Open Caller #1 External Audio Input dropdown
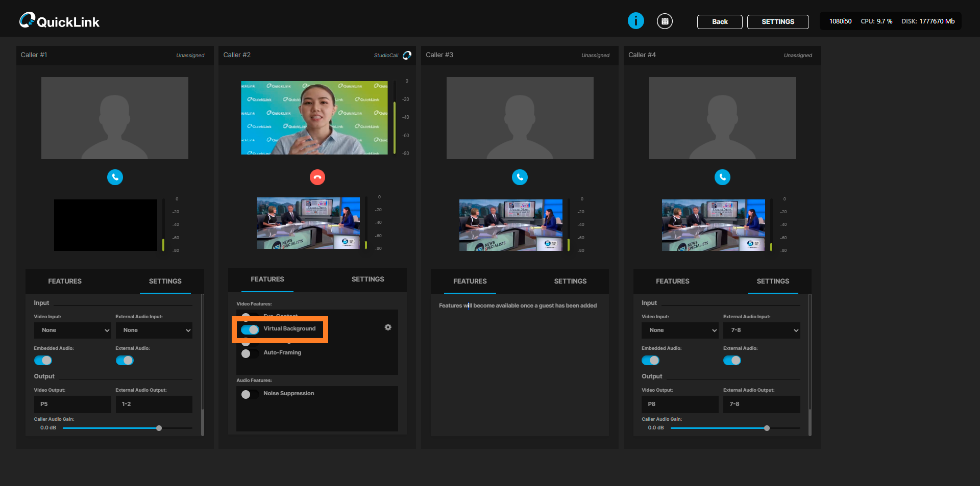Viewport: 980px width, 486px height. [154, 330]
